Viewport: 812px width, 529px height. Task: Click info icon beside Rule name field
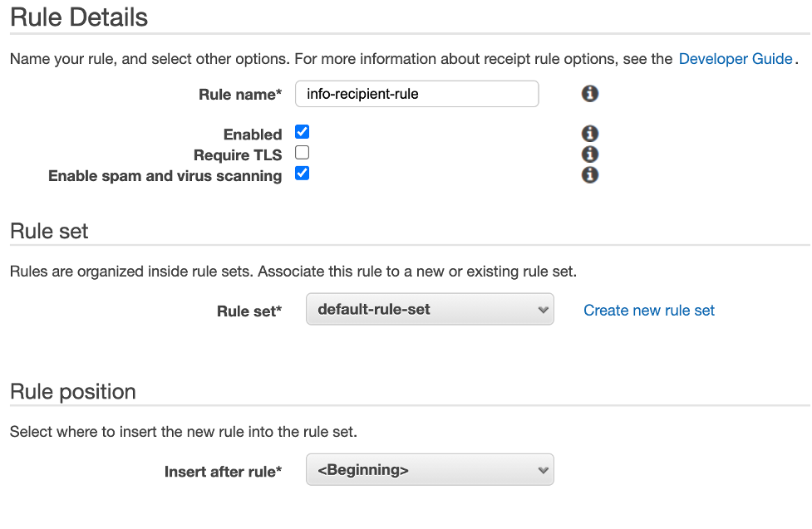pos(590,94)
